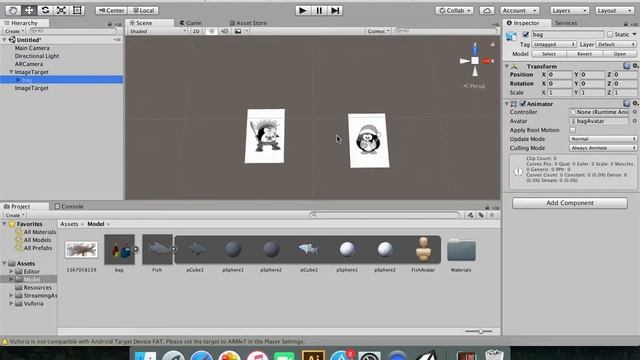Screen dimensions: 640x360
Task: Click the Pause button
Action: tap(319, 10)
